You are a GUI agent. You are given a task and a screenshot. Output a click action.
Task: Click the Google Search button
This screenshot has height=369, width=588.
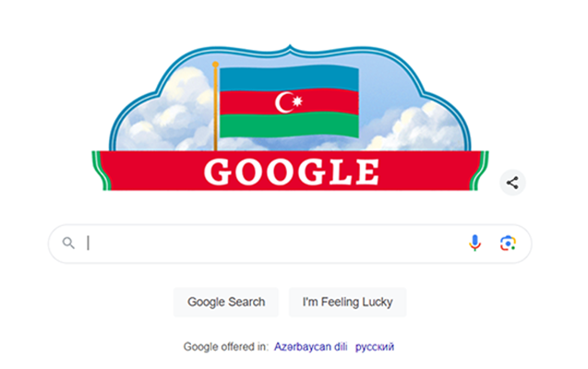click(x=226, y=302)
